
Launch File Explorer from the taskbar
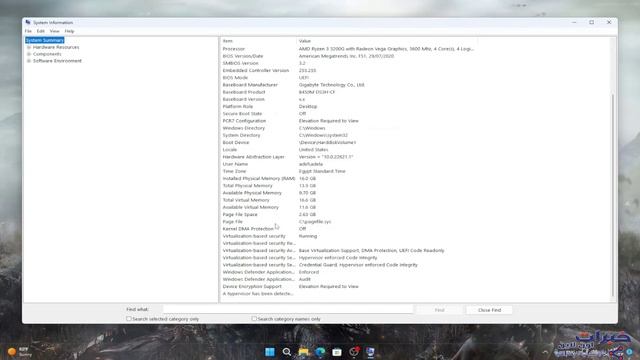pos(303,352)
